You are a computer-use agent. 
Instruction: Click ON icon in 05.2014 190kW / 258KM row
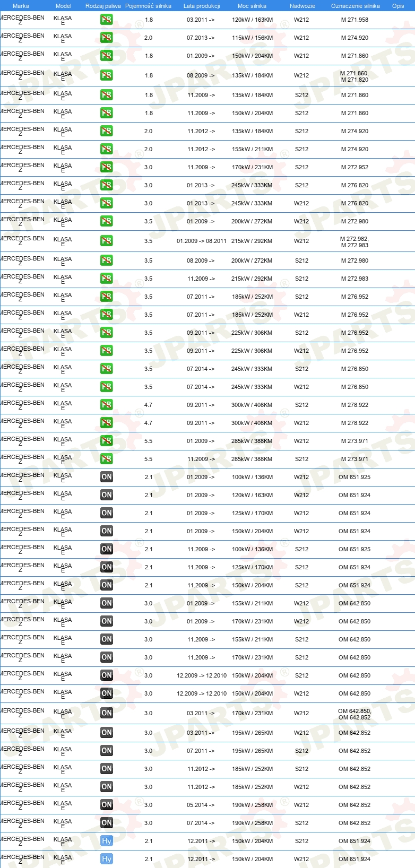[x=107, y=805]
